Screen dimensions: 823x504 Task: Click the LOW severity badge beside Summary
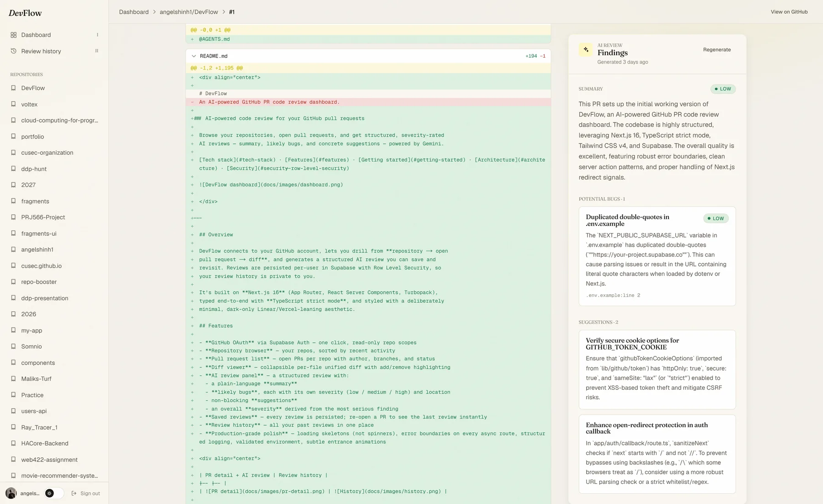click(723, 89)
